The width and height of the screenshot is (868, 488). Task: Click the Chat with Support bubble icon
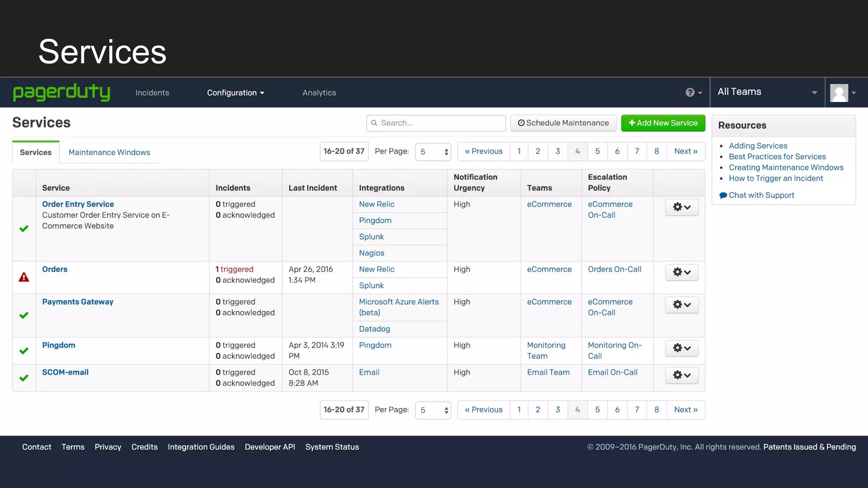[x=723, y=195]
